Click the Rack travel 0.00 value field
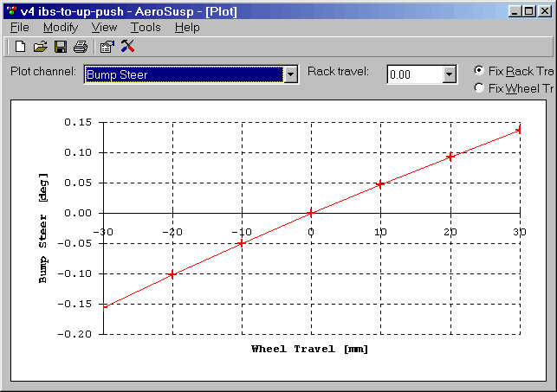 point(415,74)
